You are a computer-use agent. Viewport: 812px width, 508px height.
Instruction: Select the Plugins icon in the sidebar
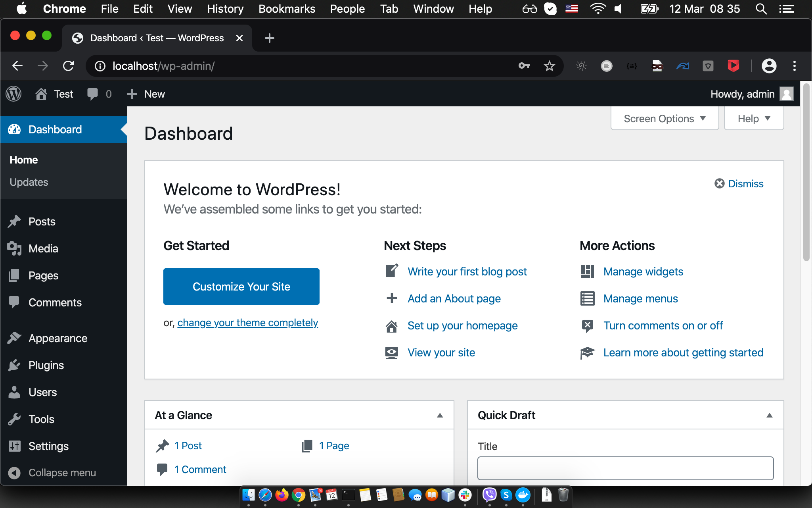click(15, 365)
